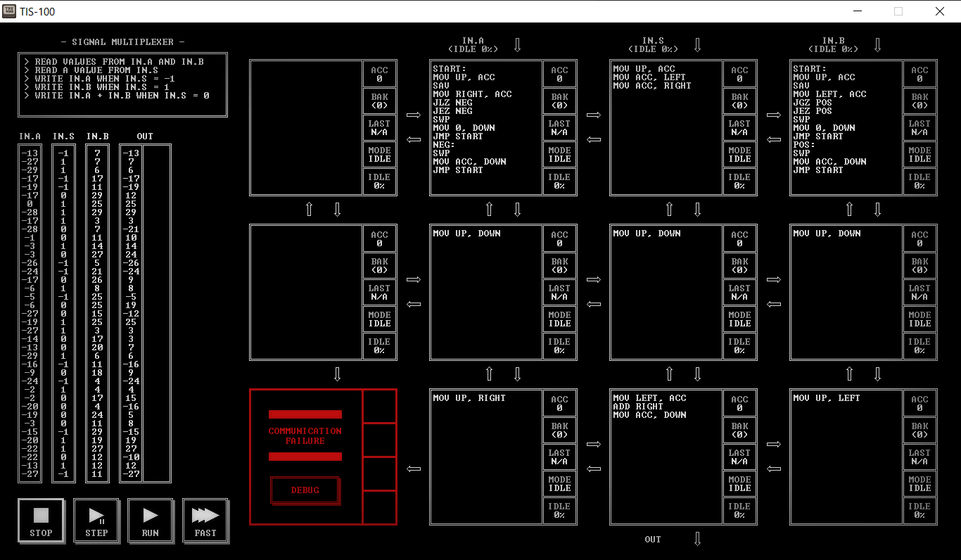Click the node containing ADD RIGHT code

tap(666, 457)
